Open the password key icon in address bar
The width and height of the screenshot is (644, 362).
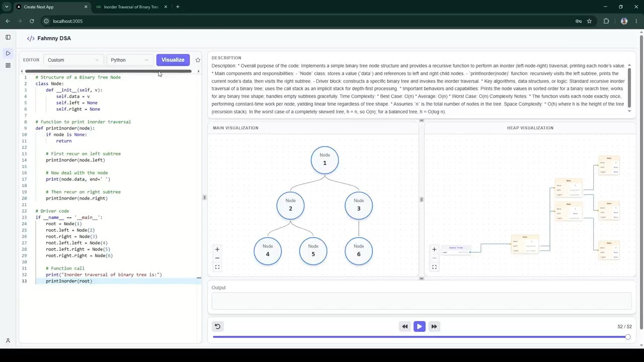[x=578, y=21]
